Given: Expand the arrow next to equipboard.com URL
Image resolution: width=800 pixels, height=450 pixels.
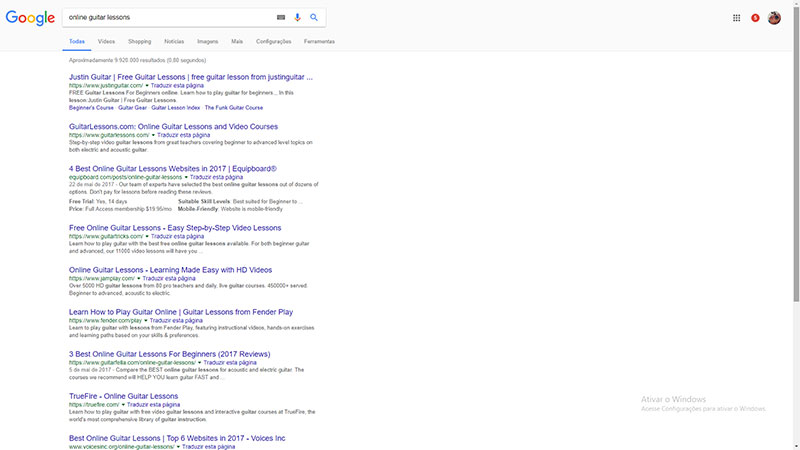Looking at the screenshot, I should [x=186, y=177].
